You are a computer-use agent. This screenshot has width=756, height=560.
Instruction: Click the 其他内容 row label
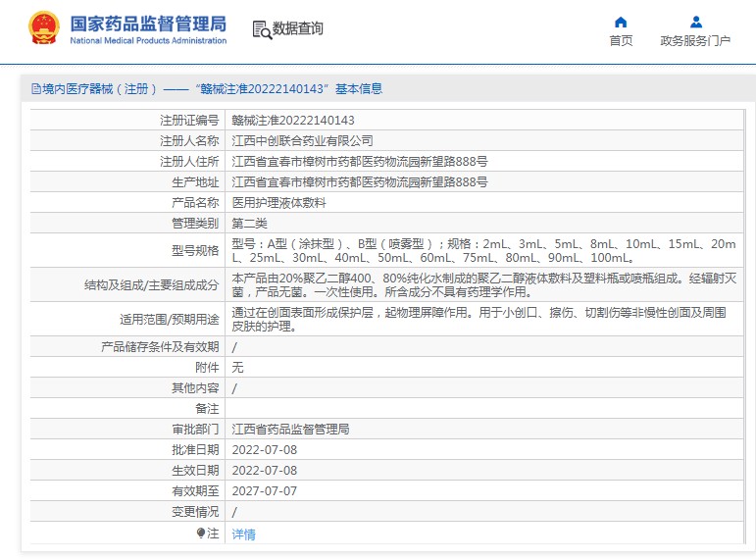pos(195,388)
